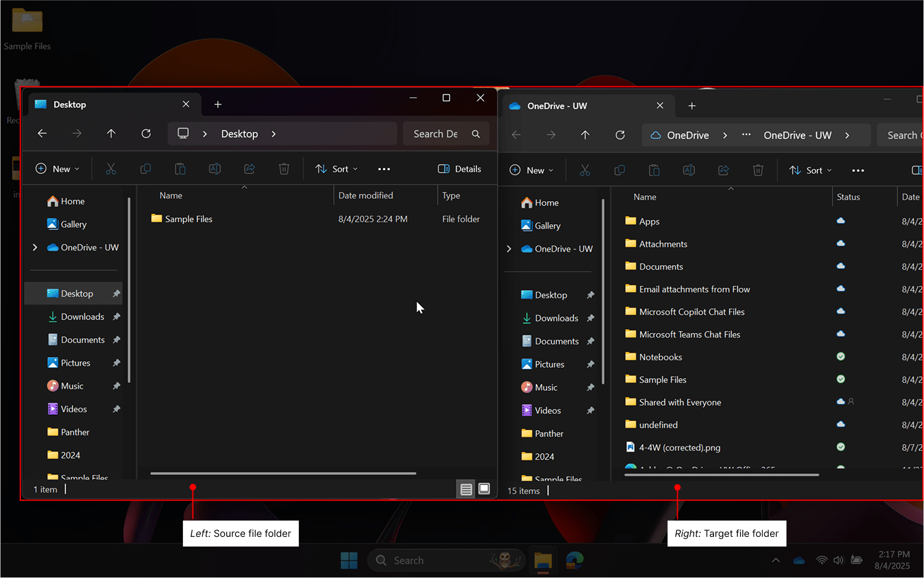Open a new tab in the Desktop window
This screenshot has height=578, width=924.
pyautogui.click(x=218, y=104)
